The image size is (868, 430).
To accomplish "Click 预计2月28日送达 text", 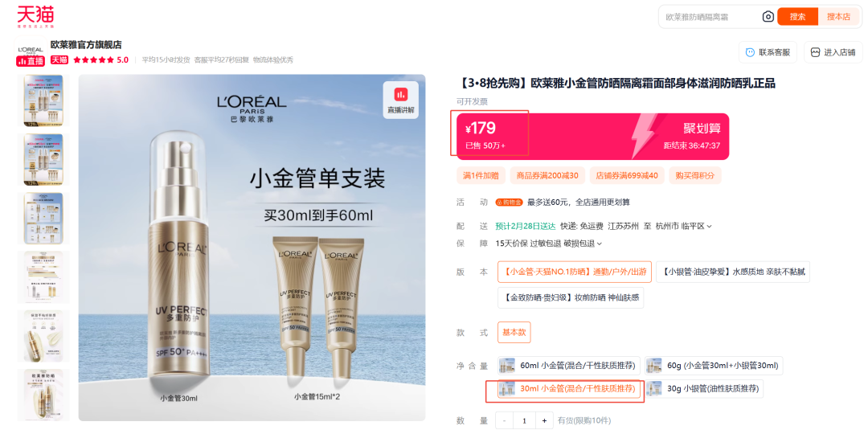I will (x=526, y=227).
